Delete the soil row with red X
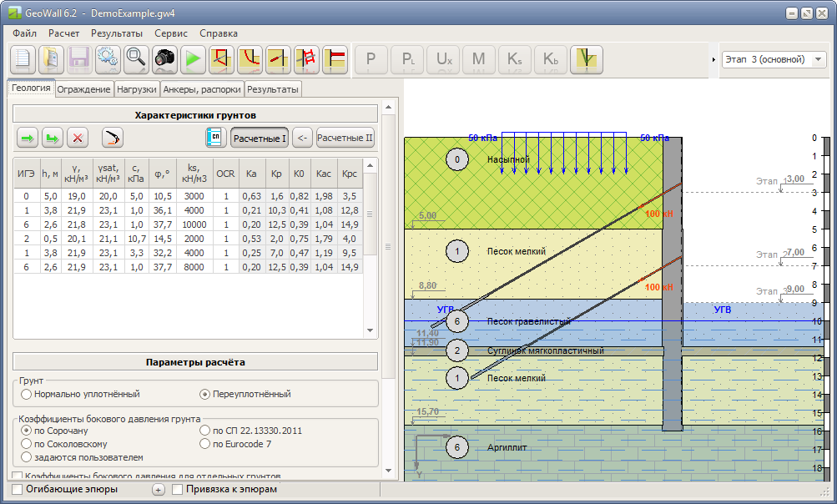Image resolution: width=837 pixels, height=504 pixels. coord(78,138)
